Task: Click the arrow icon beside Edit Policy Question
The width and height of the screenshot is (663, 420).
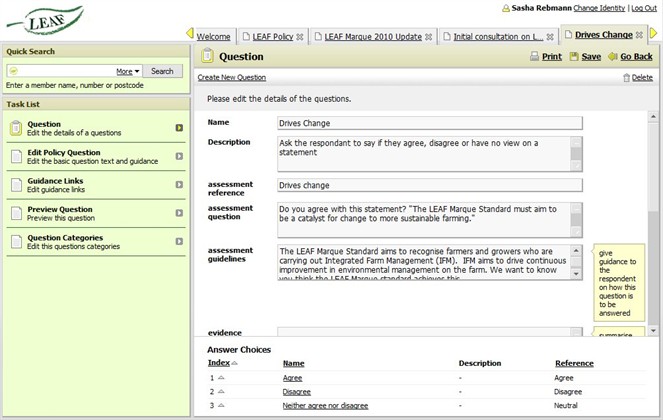Action: 179,156
